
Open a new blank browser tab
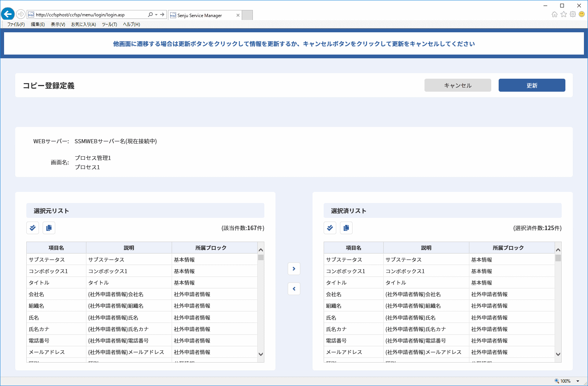247,15
